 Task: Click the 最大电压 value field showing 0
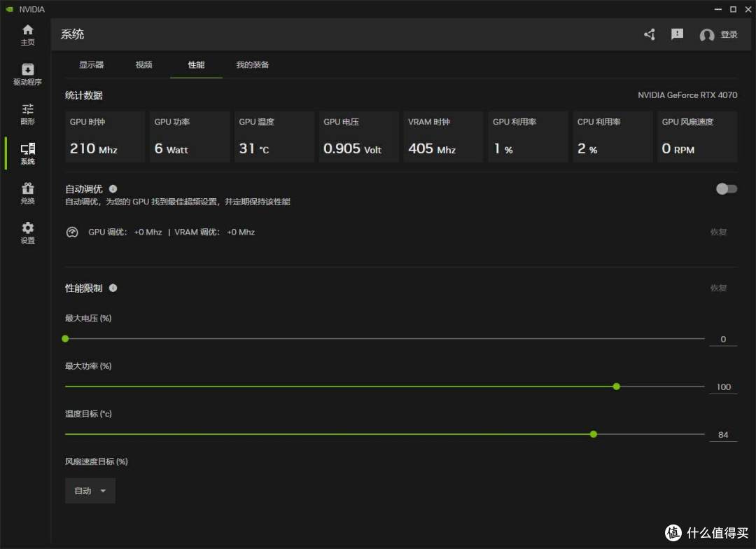click(722, 339)
